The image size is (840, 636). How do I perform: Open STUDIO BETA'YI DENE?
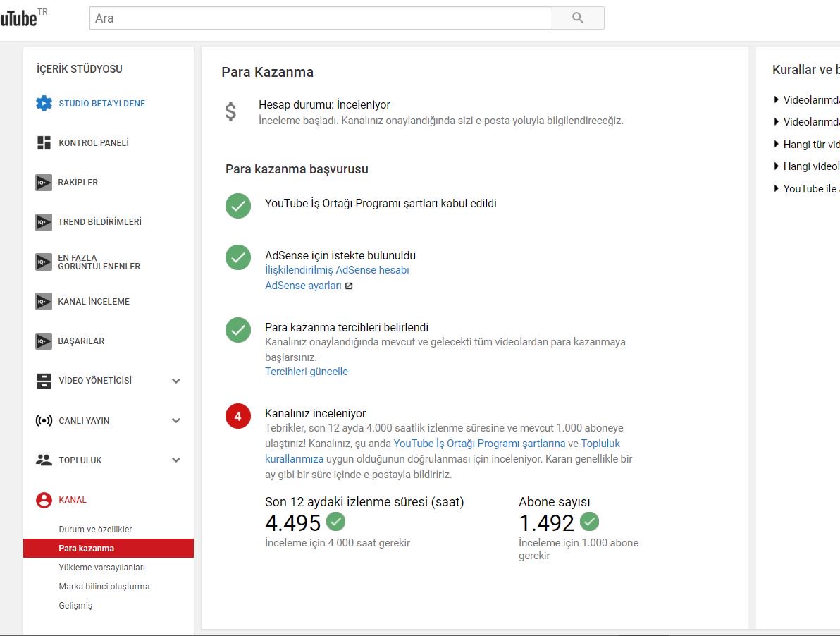[x=101, y=104]
